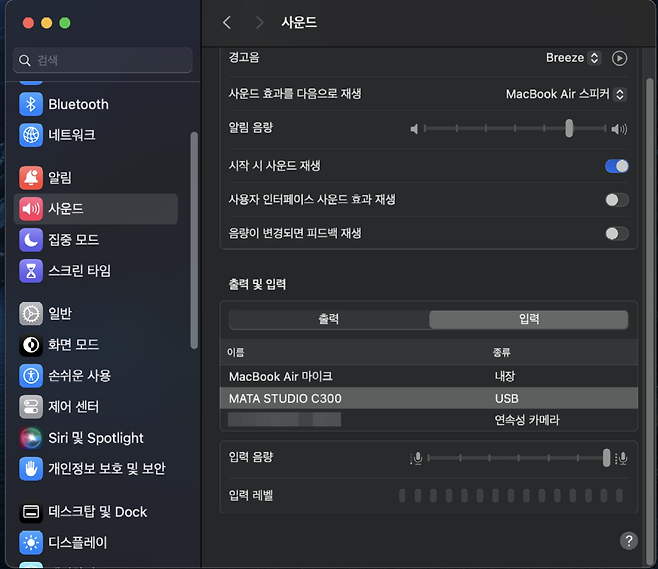Open 제어 센터 settings icon
The image size is (658, 569).
click(x=31, y=407)
